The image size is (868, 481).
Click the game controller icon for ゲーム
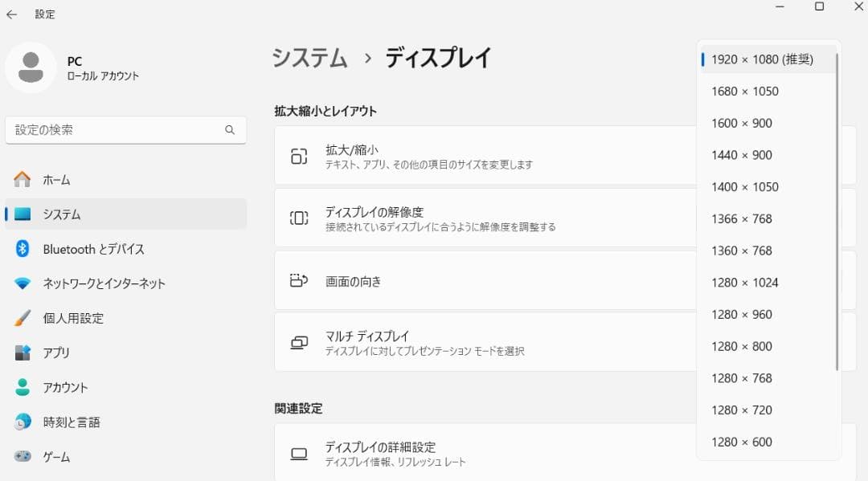point(22,456)
